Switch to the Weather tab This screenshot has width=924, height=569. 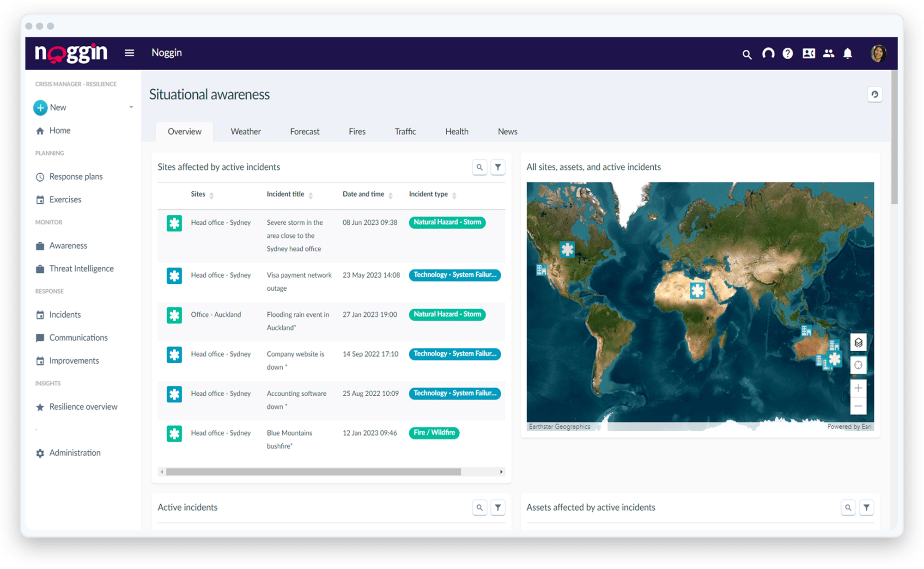[245, 131]
